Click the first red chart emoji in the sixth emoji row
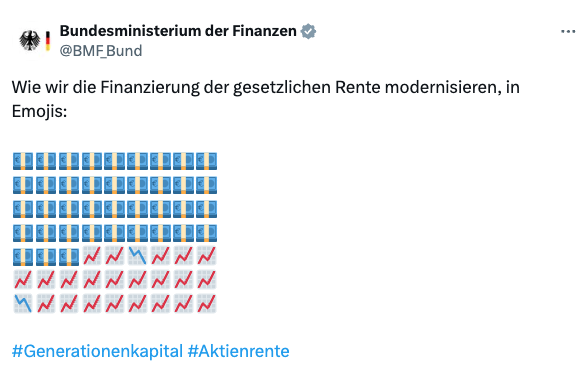588x377 pixels. point(23,279)
